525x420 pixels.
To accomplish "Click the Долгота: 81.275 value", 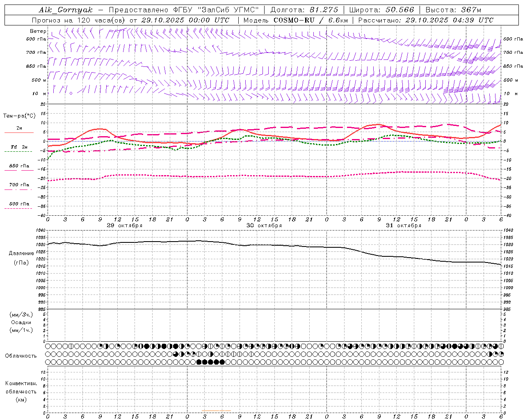I will [x=304, y=10].
